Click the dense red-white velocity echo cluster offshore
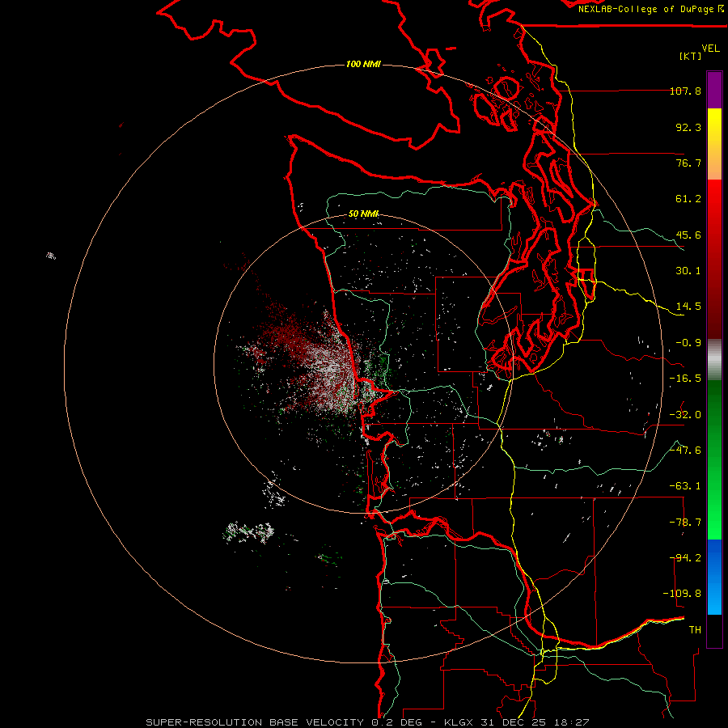 (320, 362)
